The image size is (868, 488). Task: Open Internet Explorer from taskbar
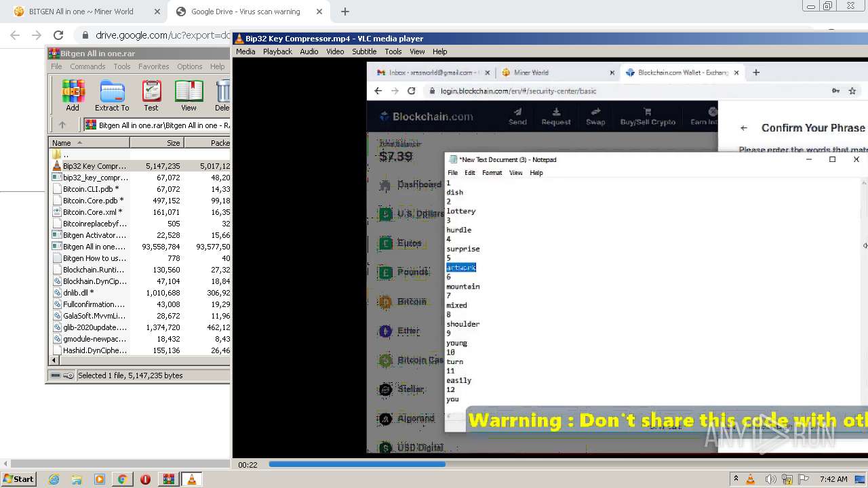[x=54, y=479]
